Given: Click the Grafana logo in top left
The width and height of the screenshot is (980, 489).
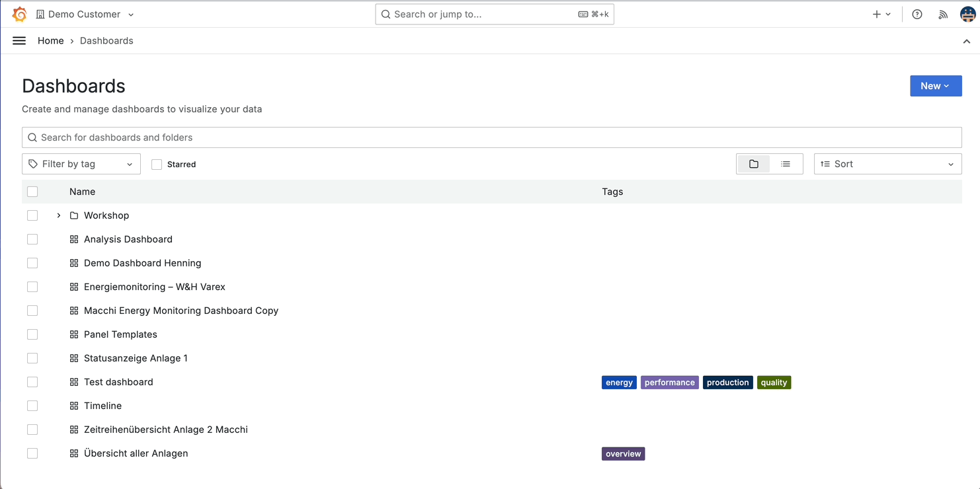Looking at the screenshot, I should (x=19, y=13).
